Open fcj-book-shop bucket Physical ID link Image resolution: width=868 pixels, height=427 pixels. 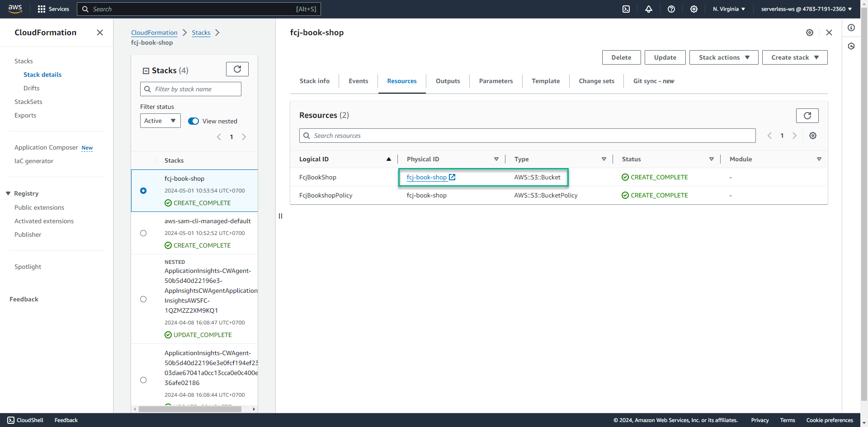(426, 177)
